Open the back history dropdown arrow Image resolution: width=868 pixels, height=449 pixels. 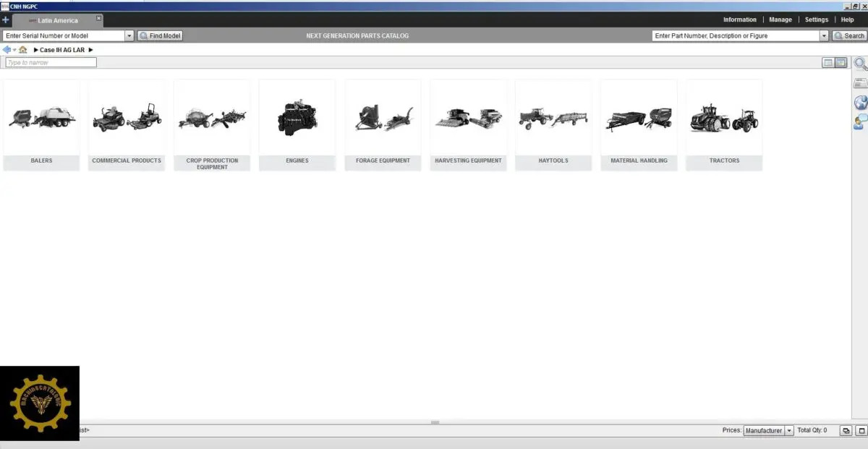[14, 50]
